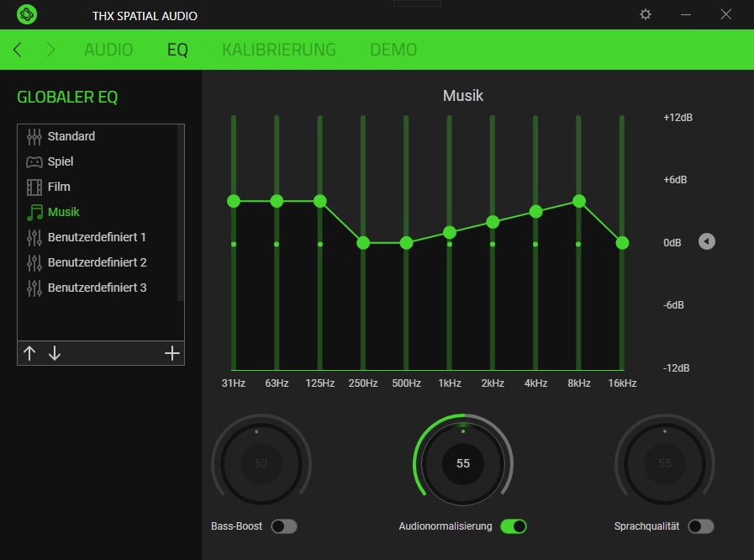This screenshot has height=560, width=754.
Task: Click the 31Hz band slider handle
Action: point(234,201)
